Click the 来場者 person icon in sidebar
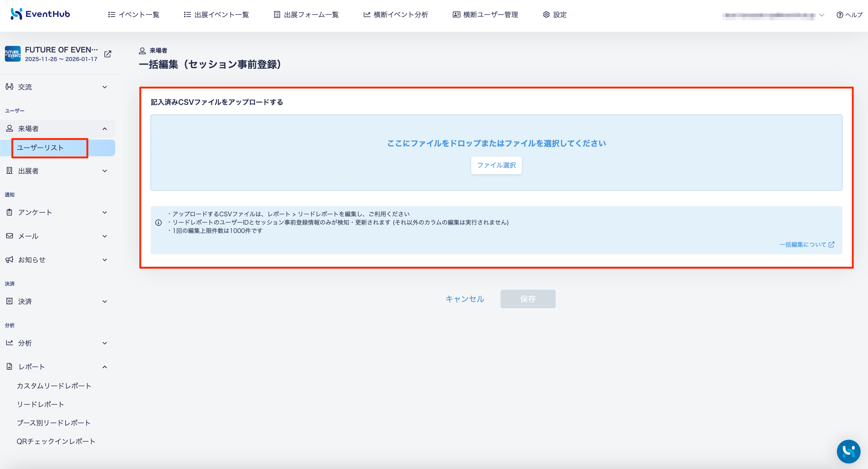 (x=10, y=128)
